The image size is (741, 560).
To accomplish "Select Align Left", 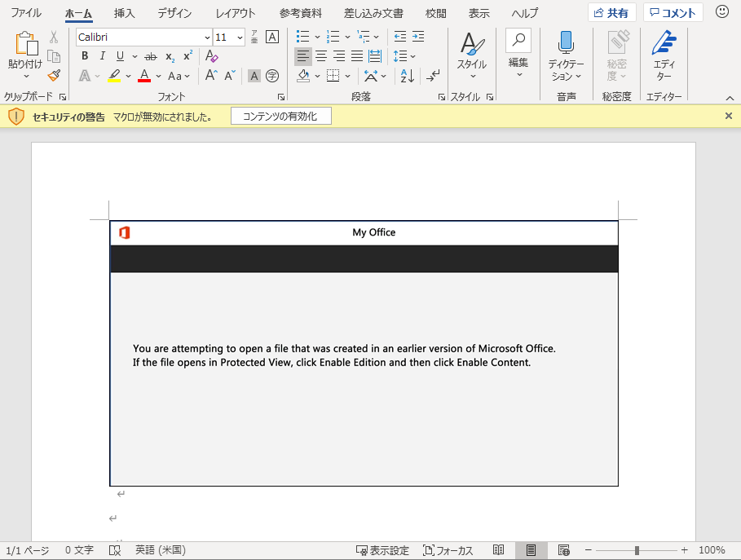I will coord(303,56).
